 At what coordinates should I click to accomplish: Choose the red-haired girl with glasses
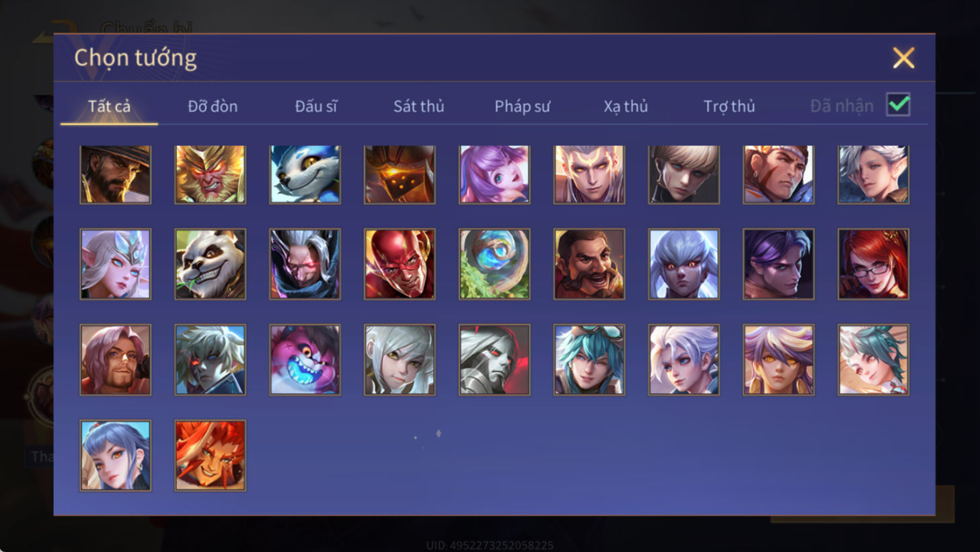point(873,264)
